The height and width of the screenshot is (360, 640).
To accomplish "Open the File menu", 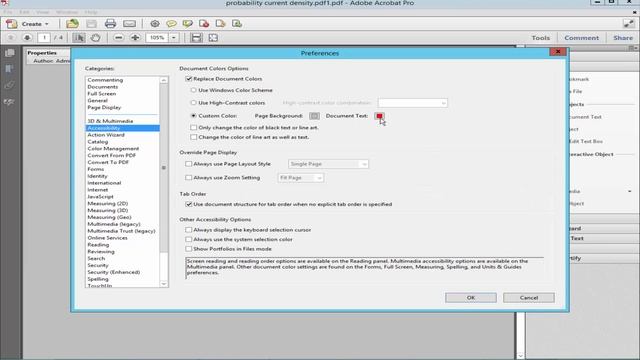I will [8, 12].
